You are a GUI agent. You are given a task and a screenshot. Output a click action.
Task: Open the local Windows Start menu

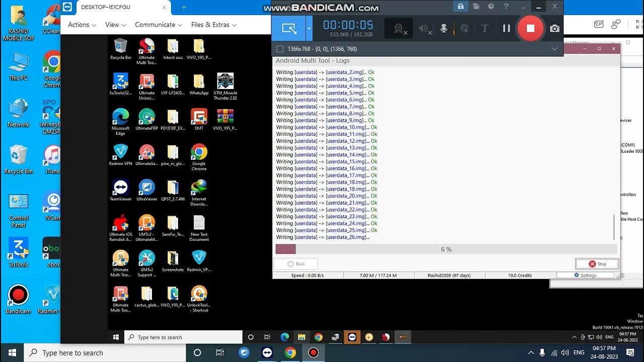(12, 352)
